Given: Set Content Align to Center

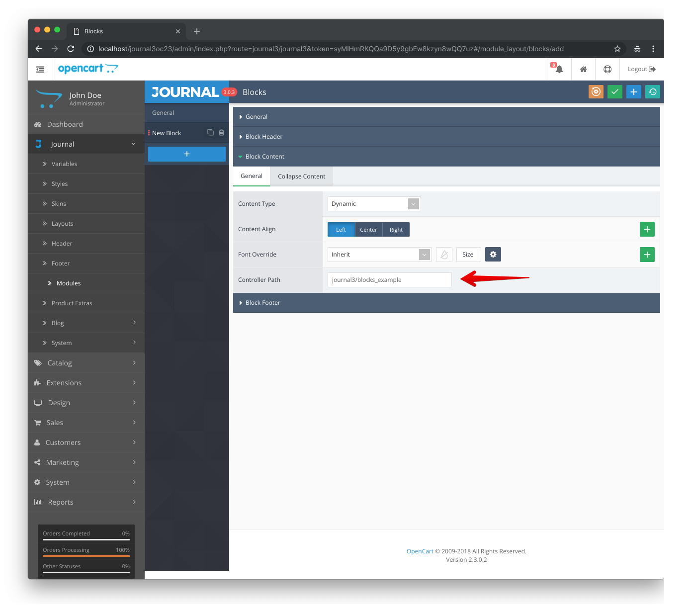Looking at the screenshot, I should (368, 230).
